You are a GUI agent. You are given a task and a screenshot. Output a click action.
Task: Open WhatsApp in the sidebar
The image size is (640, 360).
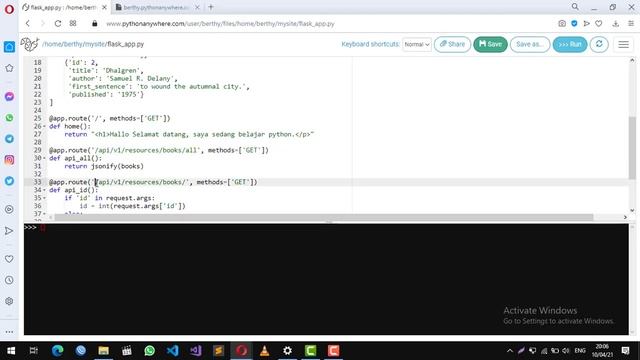click(9, 118)
